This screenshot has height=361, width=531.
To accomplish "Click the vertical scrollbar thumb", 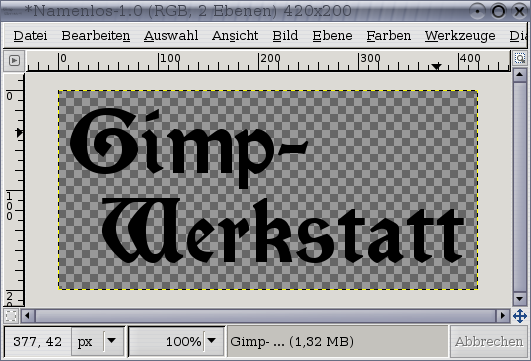I will click(x=519, y=187).
